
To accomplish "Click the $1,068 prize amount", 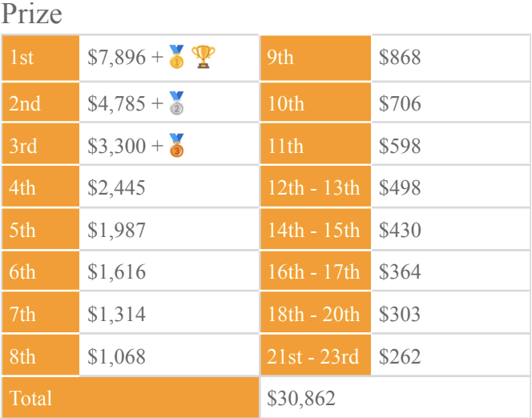I will [117, 356].
